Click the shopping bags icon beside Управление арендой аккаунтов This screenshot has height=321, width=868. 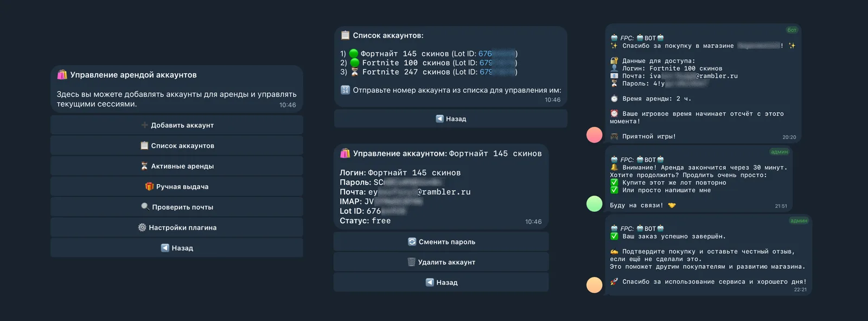coord(62,74)
